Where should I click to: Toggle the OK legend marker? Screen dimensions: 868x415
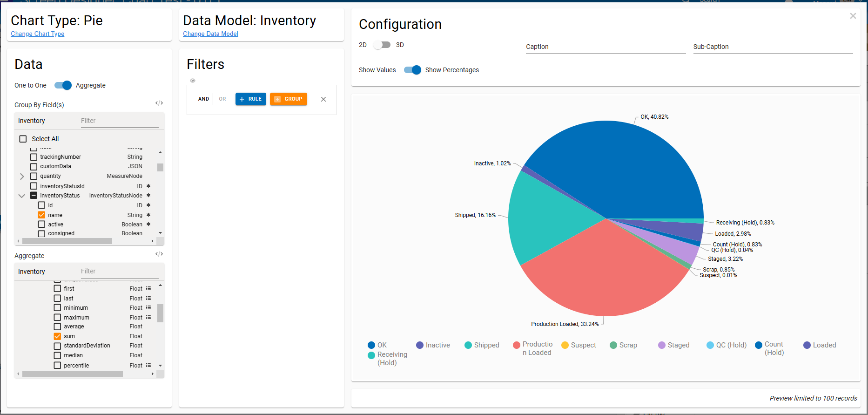click(x=371, y=345)
